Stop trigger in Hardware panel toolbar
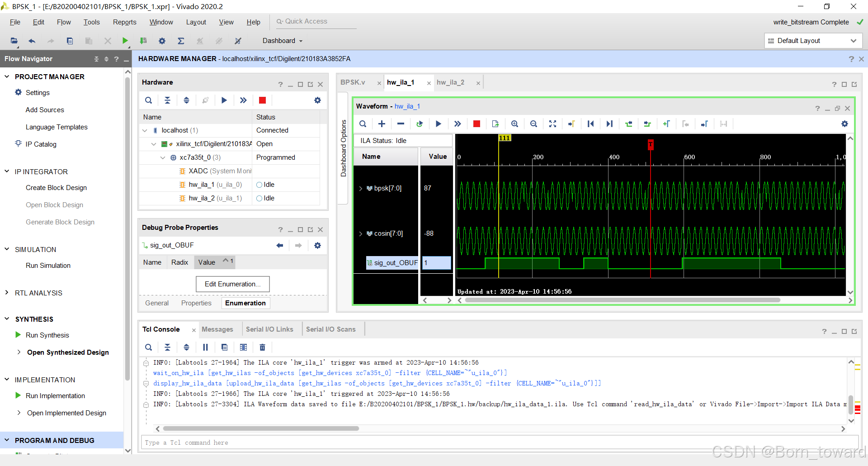868x466 pixels. (x=262, y=100)
